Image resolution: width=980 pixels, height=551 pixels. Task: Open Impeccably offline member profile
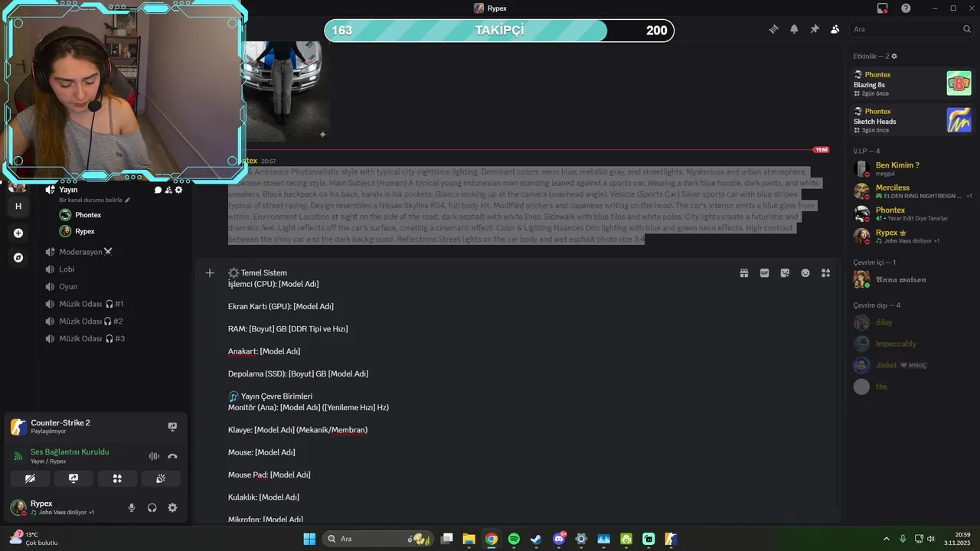[912, 344]
